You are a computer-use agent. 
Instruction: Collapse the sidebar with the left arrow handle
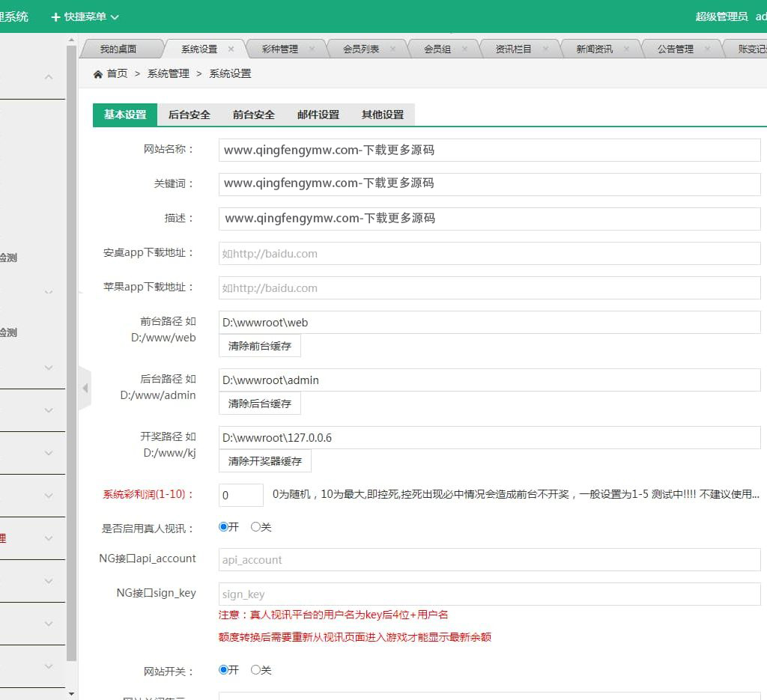click(85, 388)
